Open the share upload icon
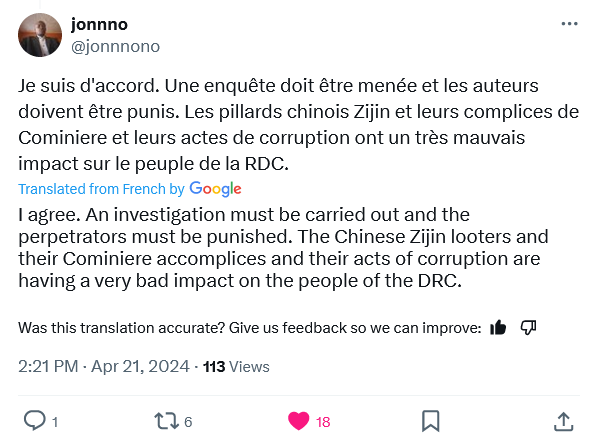598x447 pixels. [563, 421]
